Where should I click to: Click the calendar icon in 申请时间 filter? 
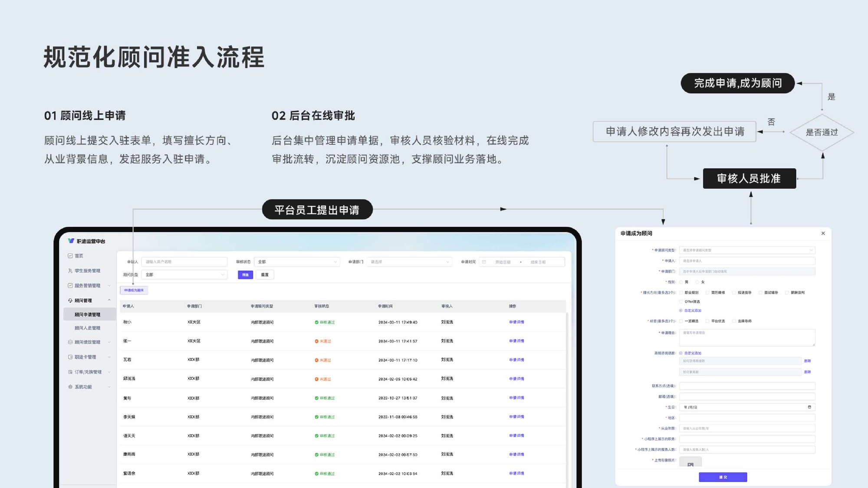point(484,262)
